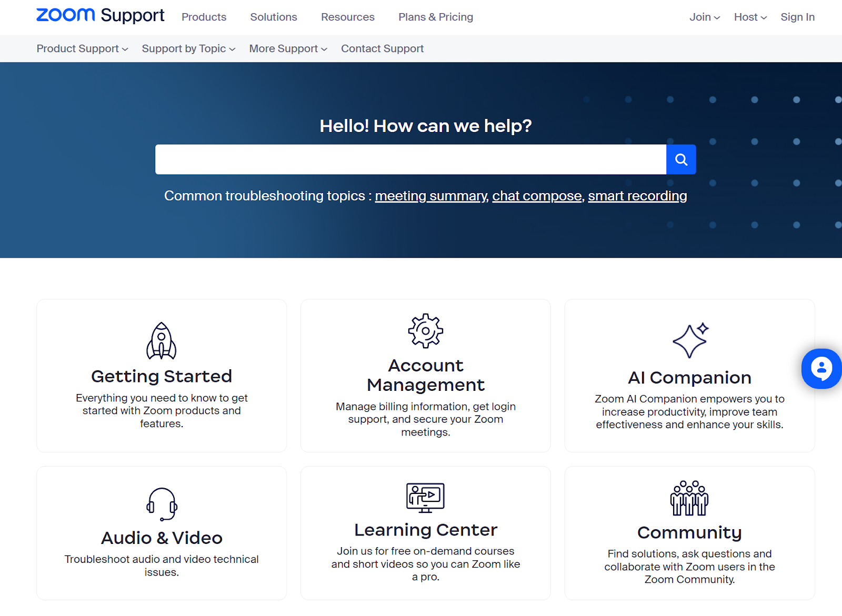Image resolution: width=842 pixels, height=616 pixels.
Task: Open Contact Support page
Action: (382, 48)
